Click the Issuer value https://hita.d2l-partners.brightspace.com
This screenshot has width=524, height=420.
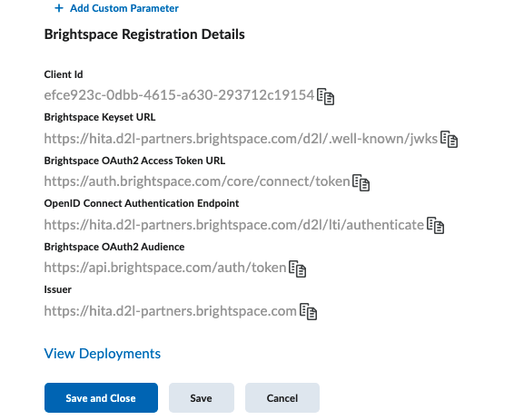[171, 311]
